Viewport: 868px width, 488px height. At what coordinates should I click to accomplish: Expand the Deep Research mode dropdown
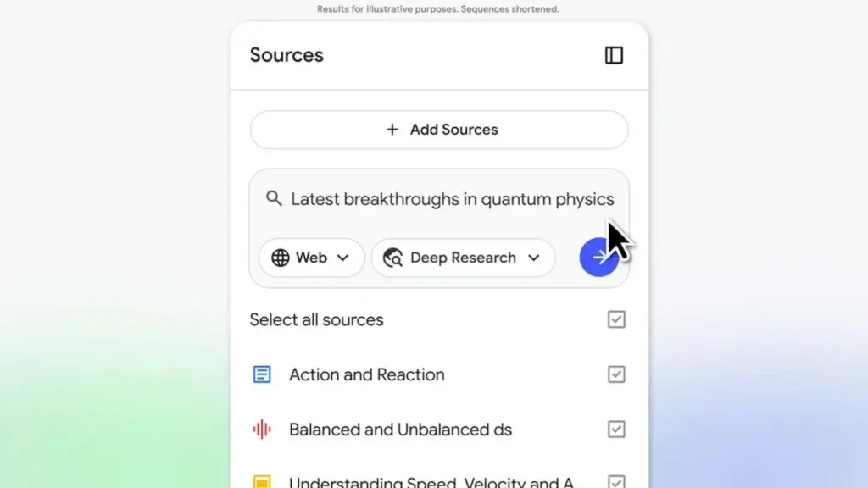pos(534,258)
